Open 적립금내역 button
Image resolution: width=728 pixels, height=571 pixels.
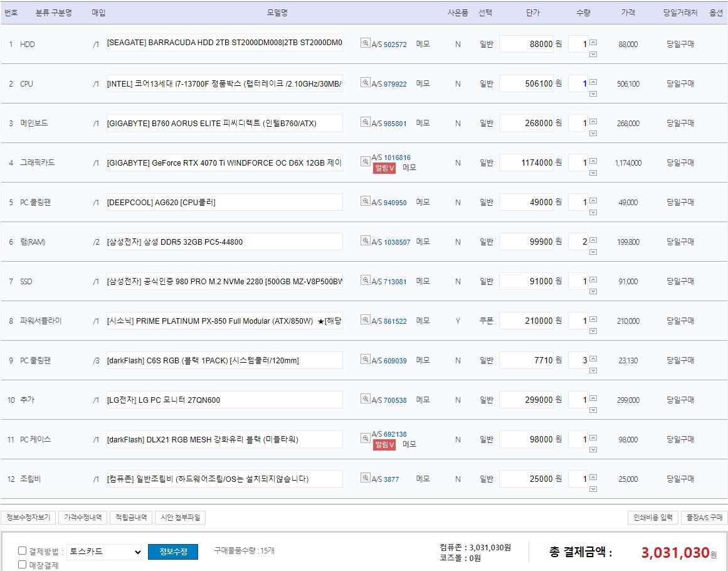(131, 517)
